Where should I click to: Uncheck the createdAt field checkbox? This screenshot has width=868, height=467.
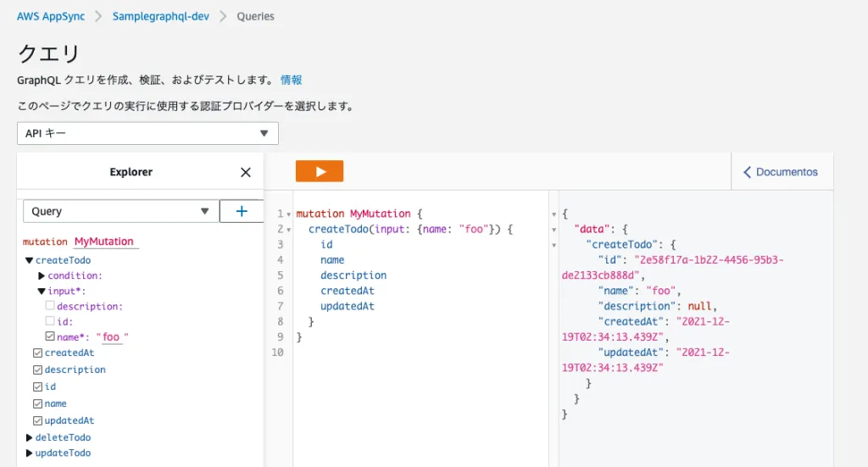pyautogui.click(x=37, y=353)
